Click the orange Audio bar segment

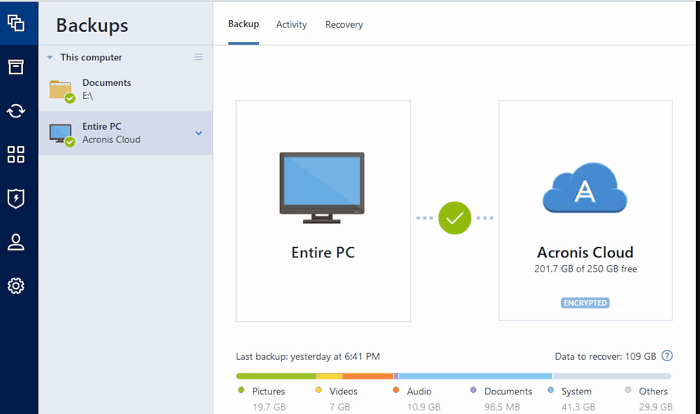tap(368, 376)
